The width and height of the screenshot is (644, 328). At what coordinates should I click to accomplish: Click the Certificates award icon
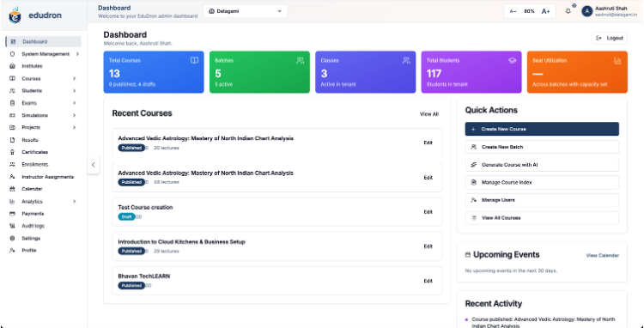point(12,152)
